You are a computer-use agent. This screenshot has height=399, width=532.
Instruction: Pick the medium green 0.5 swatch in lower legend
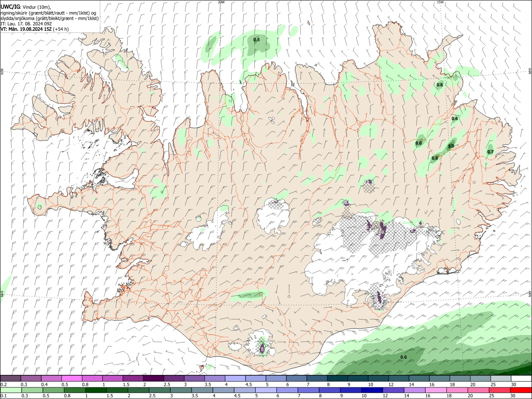tap(53, 390)
